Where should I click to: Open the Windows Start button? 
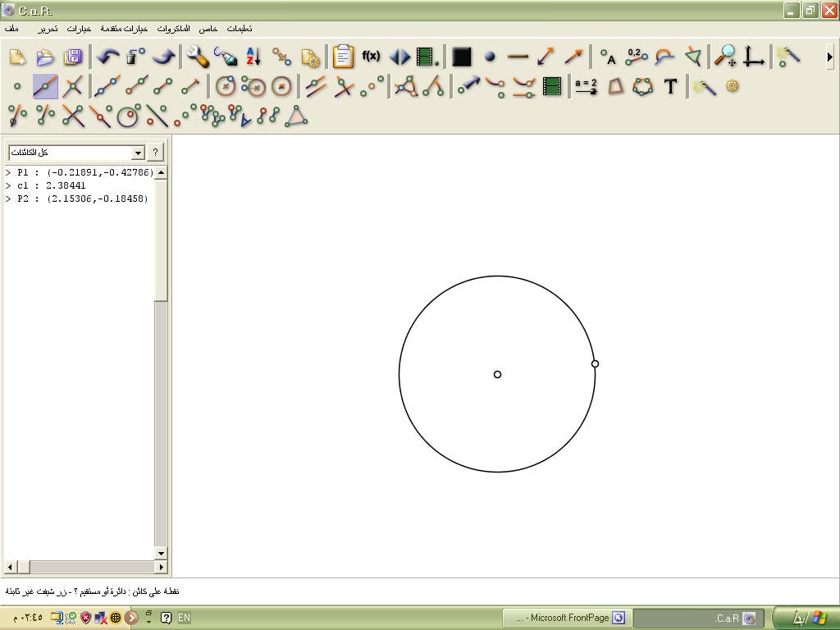coord(807,618)
